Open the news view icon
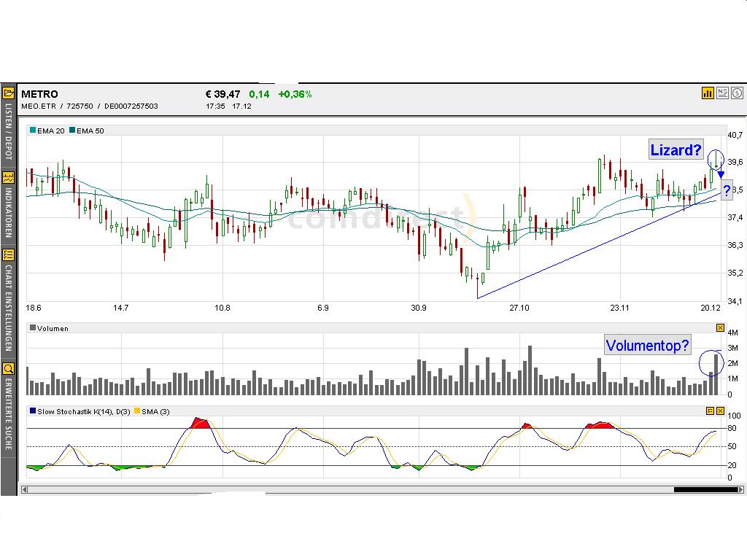 (722, 93)
